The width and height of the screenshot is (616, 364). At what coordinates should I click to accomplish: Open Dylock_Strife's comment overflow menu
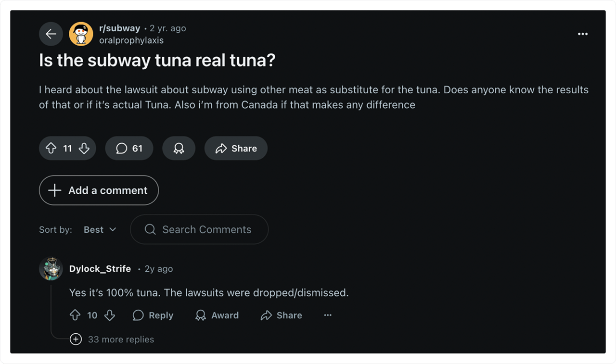click(x=328, y=315)
